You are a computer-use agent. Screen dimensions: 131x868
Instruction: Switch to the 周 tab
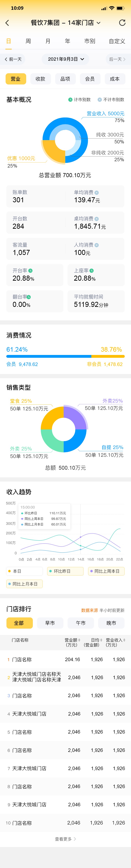pos(28,41)
